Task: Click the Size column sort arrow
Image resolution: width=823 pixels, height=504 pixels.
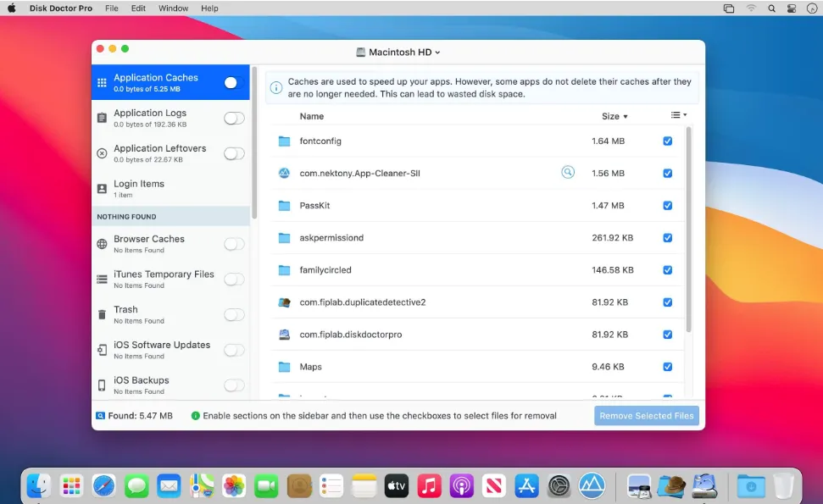Action: [x=626, y=116]
